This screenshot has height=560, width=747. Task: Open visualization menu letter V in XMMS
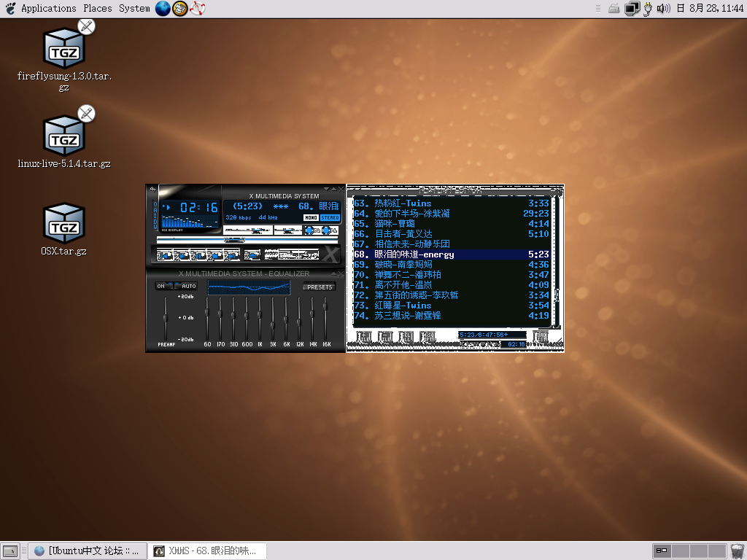tap(155, 227)
